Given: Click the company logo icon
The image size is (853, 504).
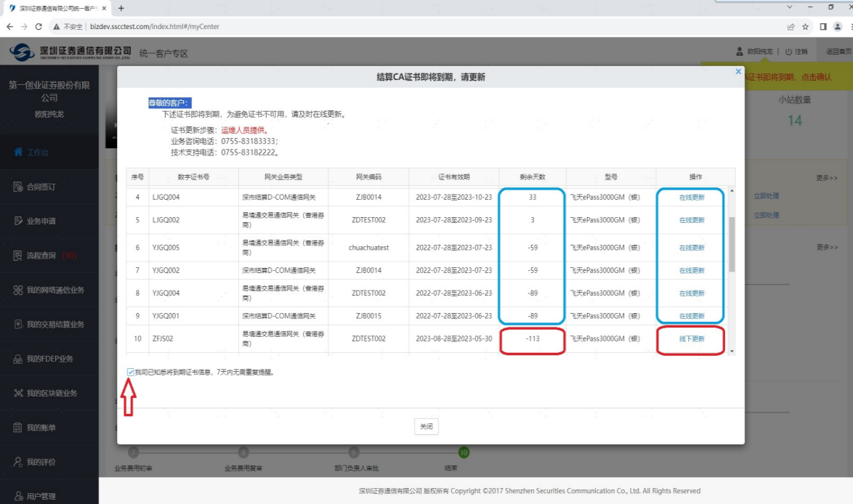Looking at the screenshot, I should click(x=22, y=52).
